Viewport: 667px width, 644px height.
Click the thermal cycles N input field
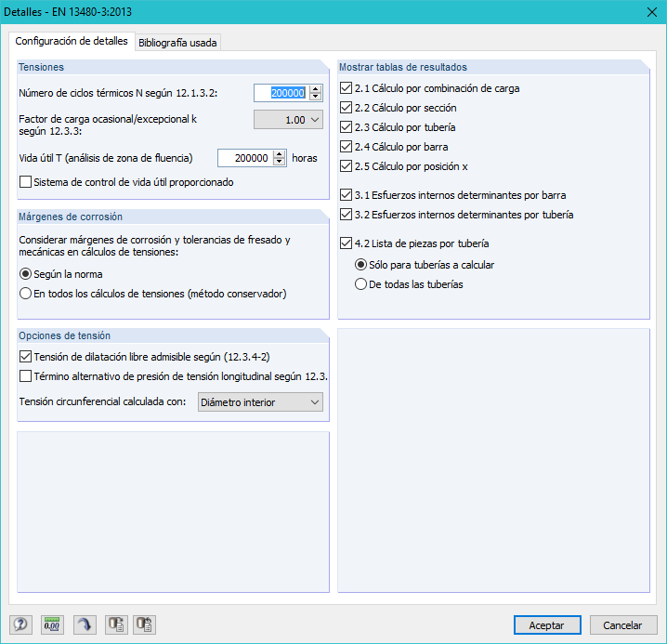(x=281, y=93)
